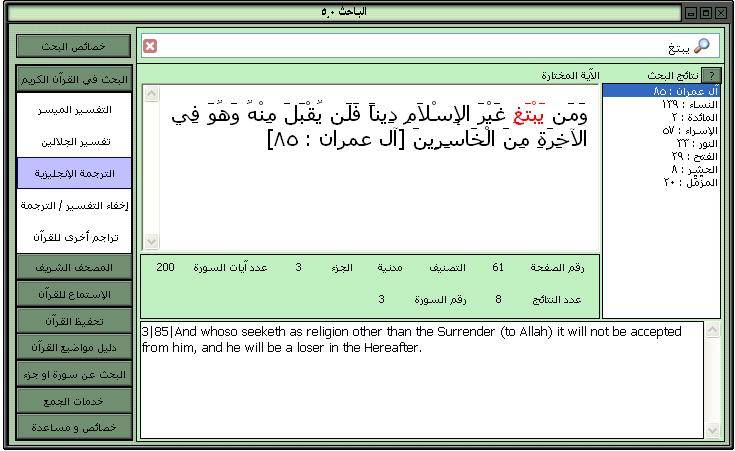The image size is (735, 451).
Task: Open الإستماع للقرآن section
Action: pyautogui.click(x=74, y=294)
